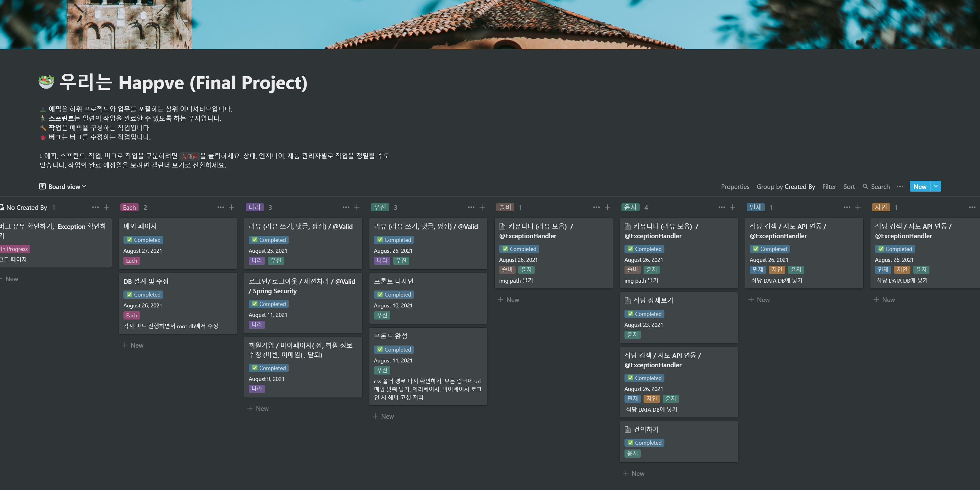
Task: Open options for Each column
Action: click(220, 207)
